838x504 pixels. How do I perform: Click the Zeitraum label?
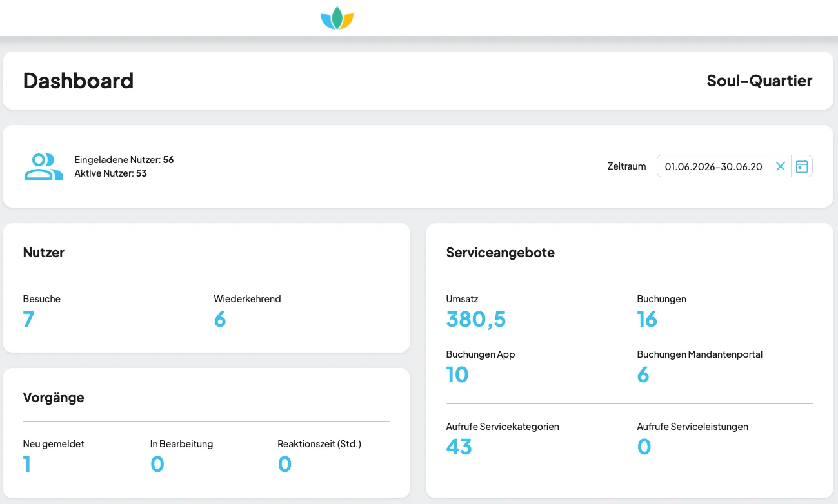click(x=626, y=166)
